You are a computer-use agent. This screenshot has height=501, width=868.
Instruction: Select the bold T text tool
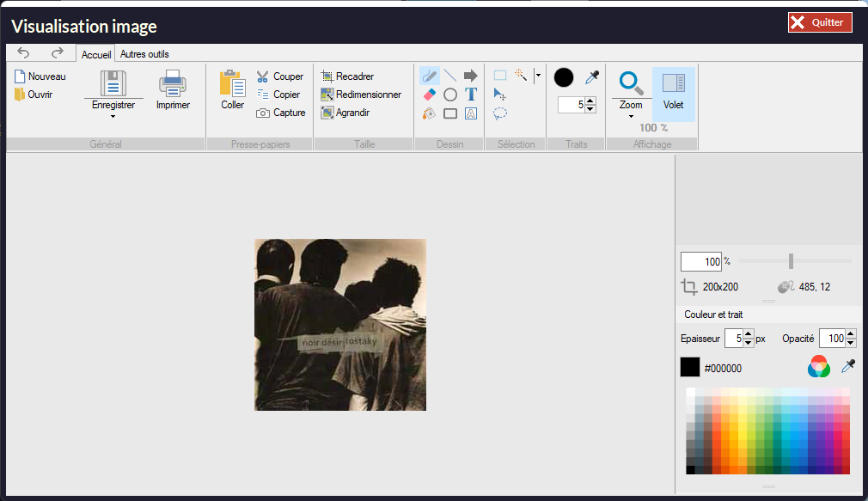470,95
